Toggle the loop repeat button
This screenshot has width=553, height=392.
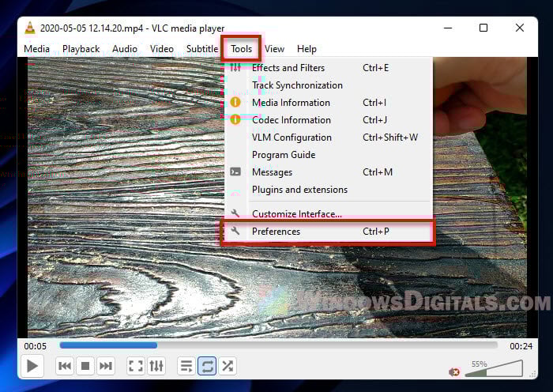coord(207,366)
